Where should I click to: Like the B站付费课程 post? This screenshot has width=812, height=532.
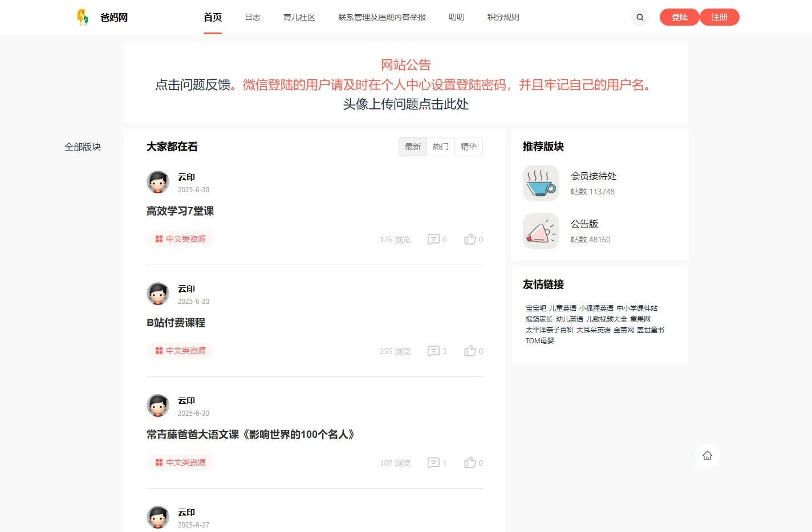[470, 351]
